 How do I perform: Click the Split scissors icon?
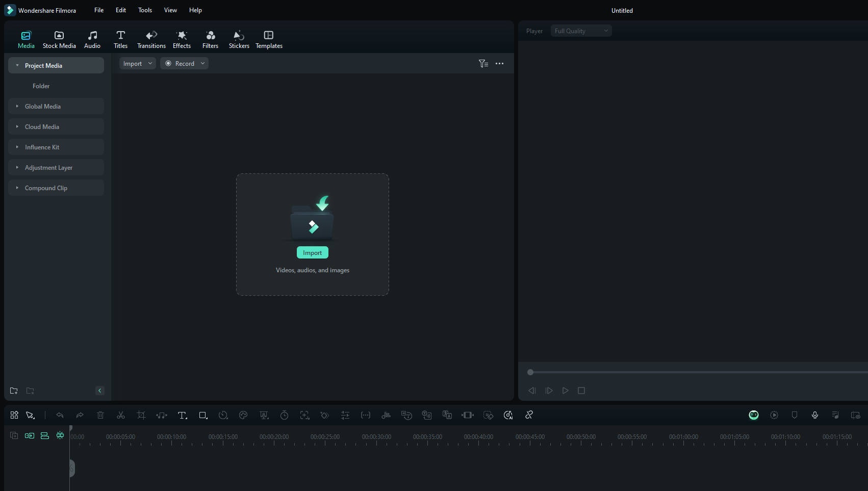tap(121, 415)
